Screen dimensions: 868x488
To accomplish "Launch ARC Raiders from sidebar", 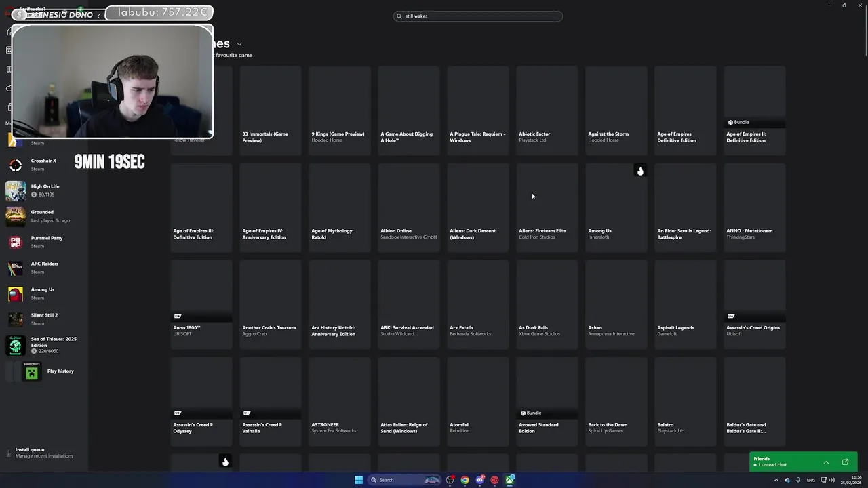I will click(x=43, y=268).
